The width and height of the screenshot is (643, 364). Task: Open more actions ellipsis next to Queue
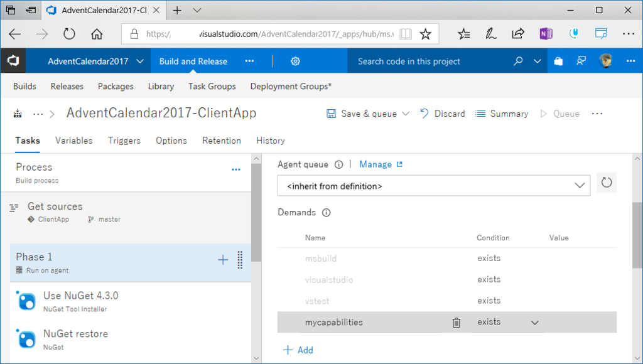tap(597, 114)
